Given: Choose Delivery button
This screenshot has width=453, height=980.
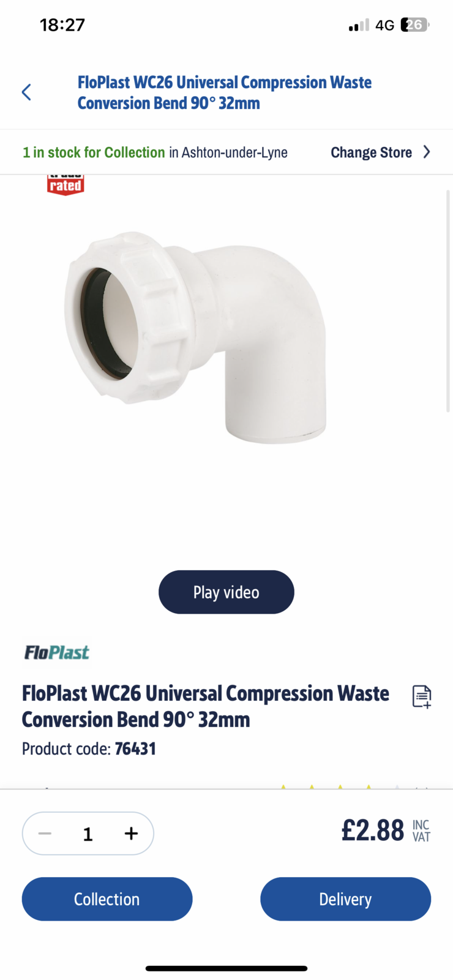Looking at the screenshot, I should tap(345, 899).
